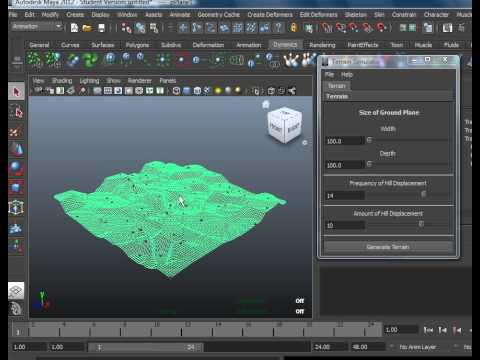This screenshot has height=360, width=480.
Task: Select the Universal Manipulator tool
Action: 16,207
